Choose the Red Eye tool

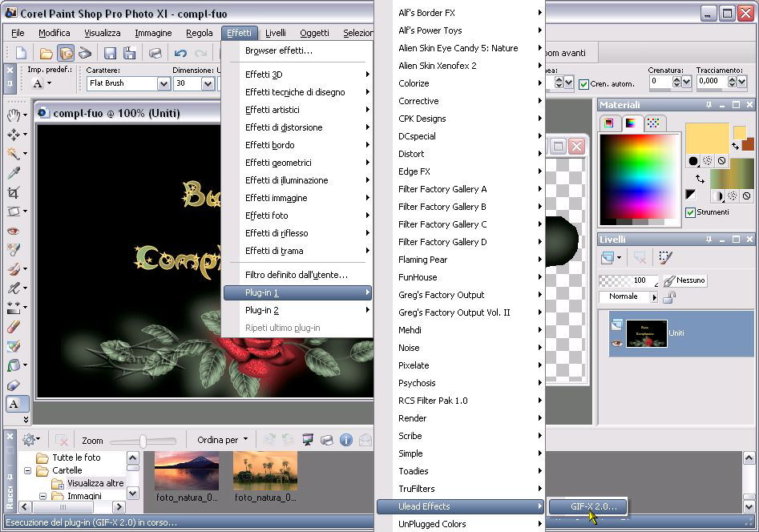[14, 231]
